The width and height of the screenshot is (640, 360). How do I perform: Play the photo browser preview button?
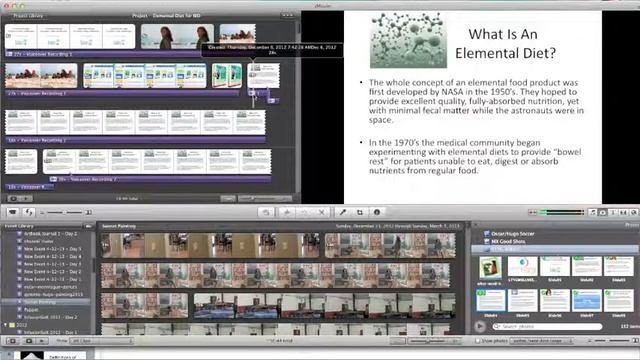coord(480,327)
